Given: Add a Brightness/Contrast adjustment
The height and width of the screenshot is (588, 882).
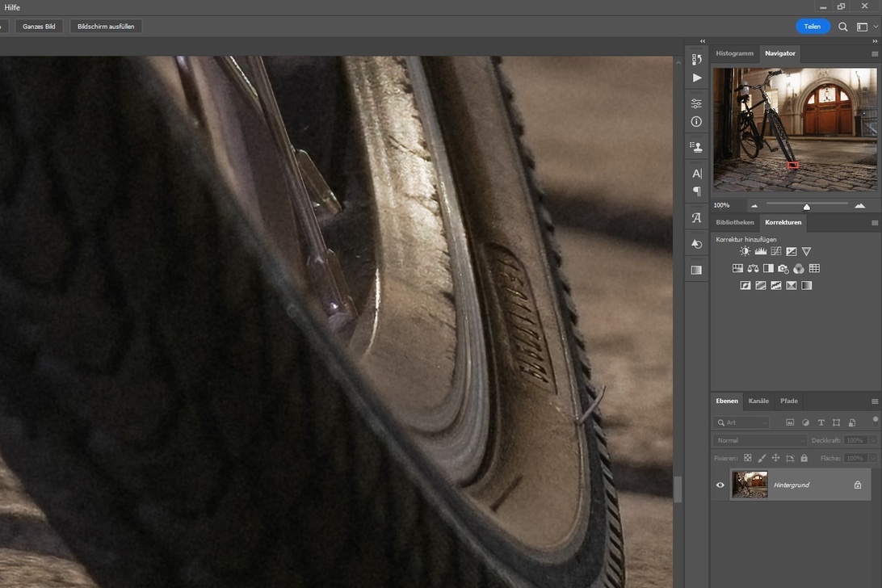Looking at the screenshot, I should pyautogui.click(x=745, y=252).
